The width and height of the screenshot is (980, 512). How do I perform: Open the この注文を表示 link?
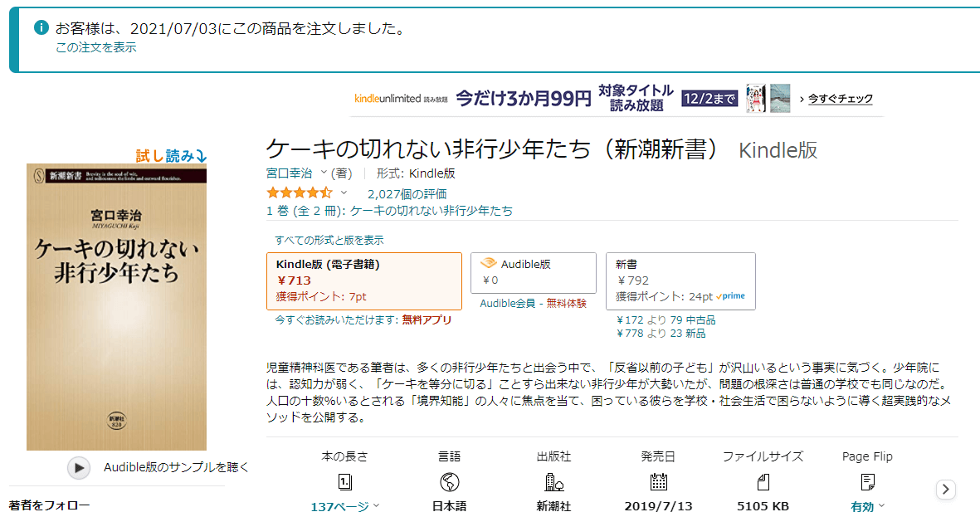coord(95,47)
